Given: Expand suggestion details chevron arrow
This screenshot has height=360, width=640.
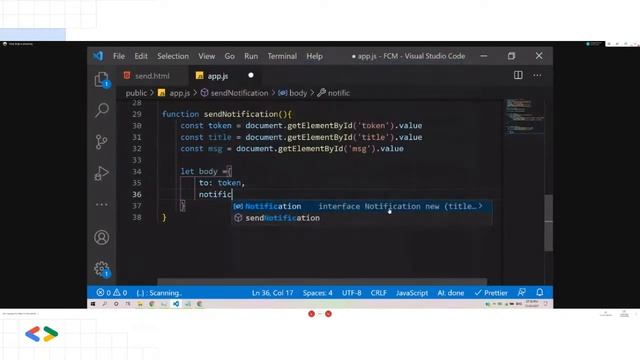Looking at the screenshot, I should click(480, 206).
